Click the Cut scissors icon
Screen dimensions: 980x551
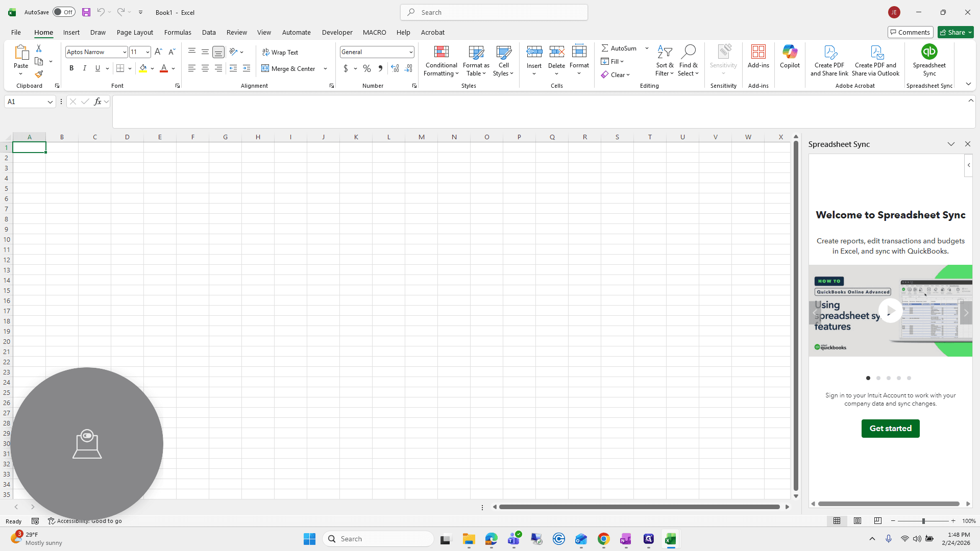coord(39,48)
